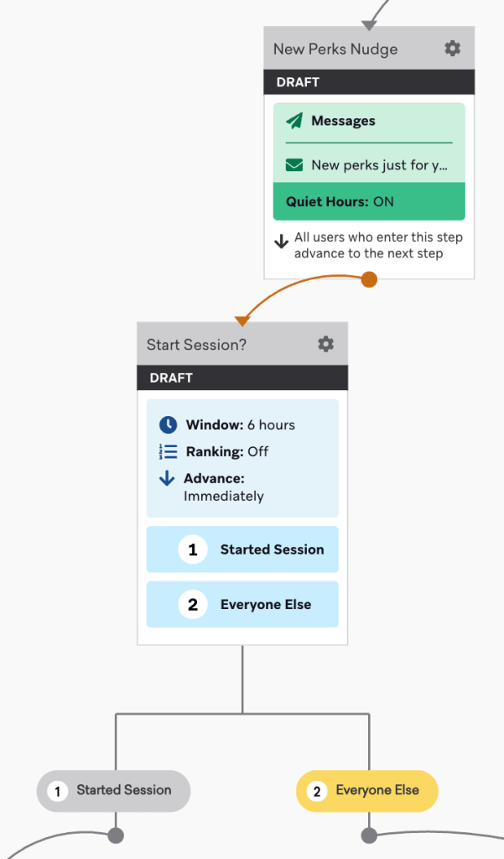Image resolution: width=504 pixels, height=859 pixels.
Task: Open settings gear on Start Session? step
Action: [325, 344]
